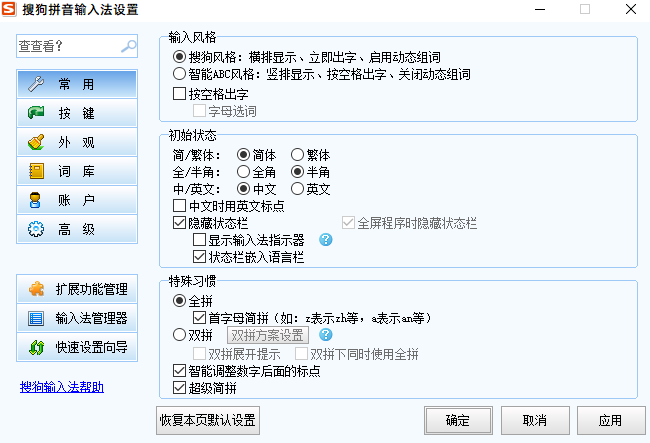Switch to 账户 settings tab

[77, 200]
